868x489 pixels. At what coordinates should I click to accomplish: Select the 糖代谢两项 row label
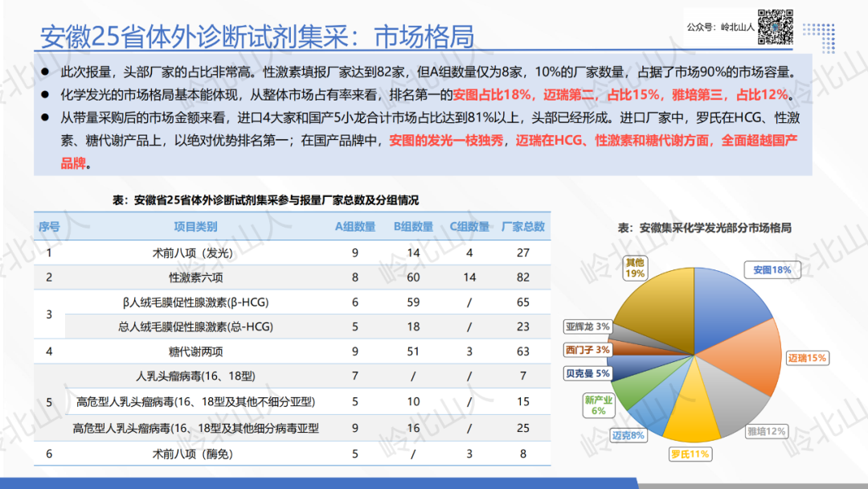pos(195,351)
